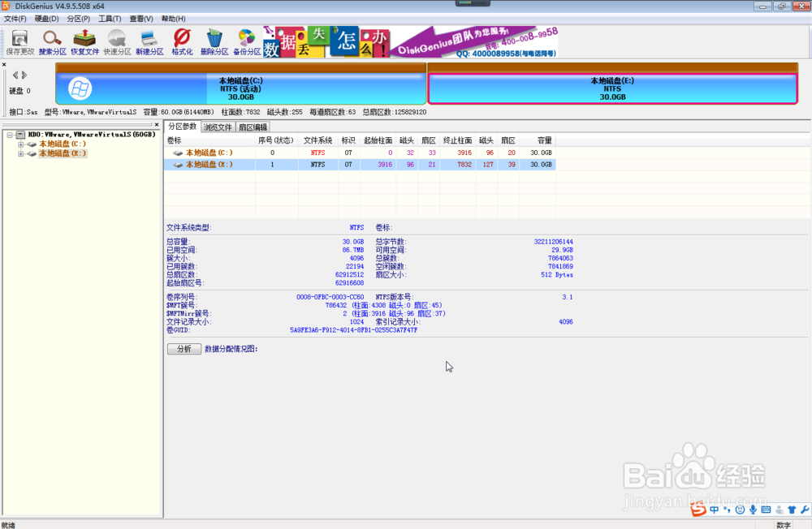
Task: Go to next disk arrow
Action: 24,75
